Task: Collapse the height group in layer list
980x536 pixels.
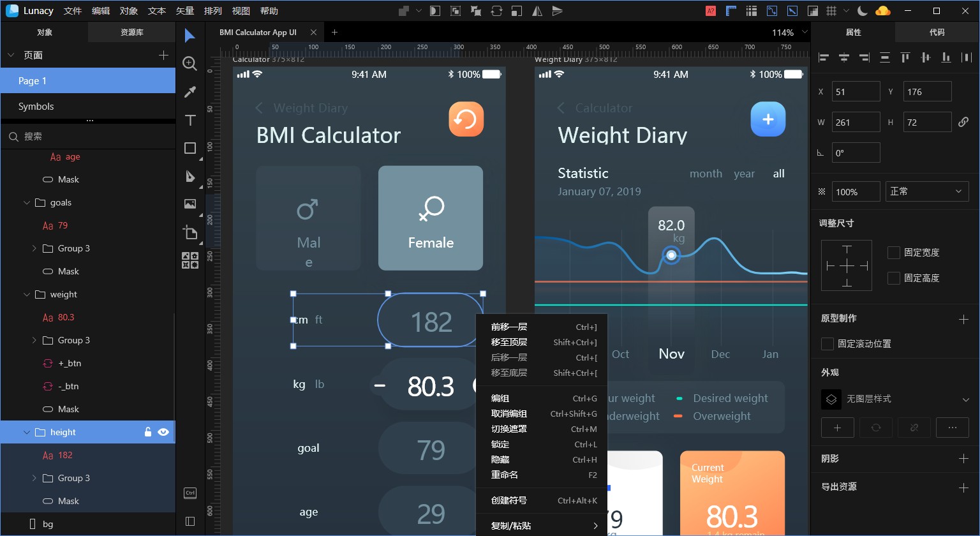Action: point(27,432)
